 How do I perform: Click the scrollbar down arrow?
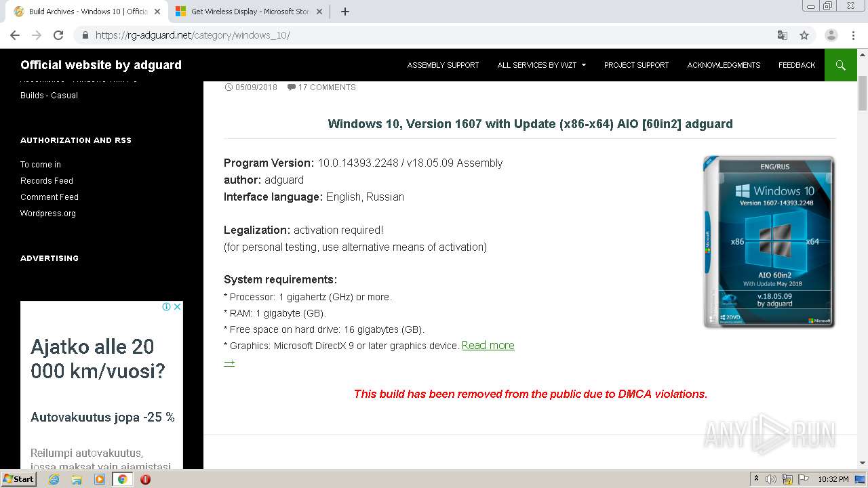863,463
